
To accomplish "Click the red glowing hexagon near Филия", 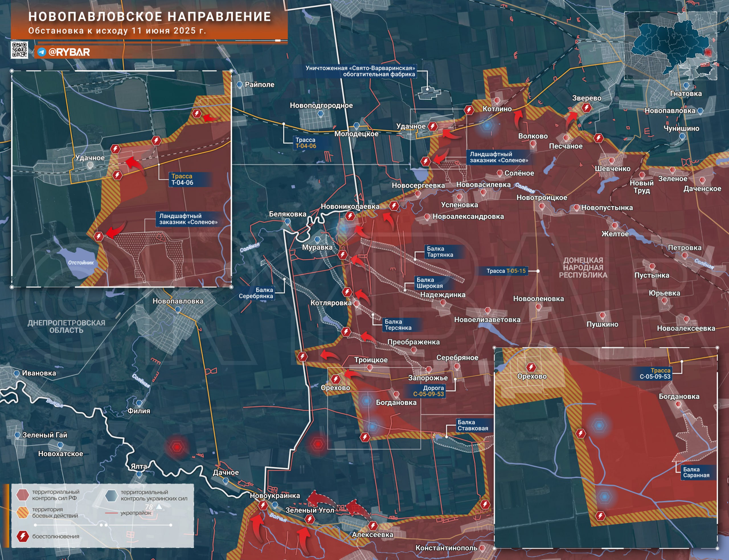I will coord(177,447).
